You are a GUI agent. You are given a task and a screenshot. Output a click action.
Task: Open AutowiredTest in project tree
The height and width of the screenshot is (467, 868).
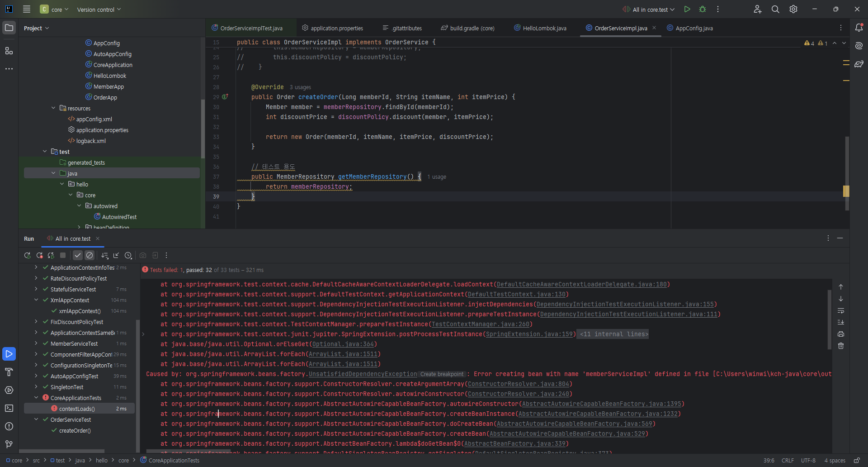(119, 217)
